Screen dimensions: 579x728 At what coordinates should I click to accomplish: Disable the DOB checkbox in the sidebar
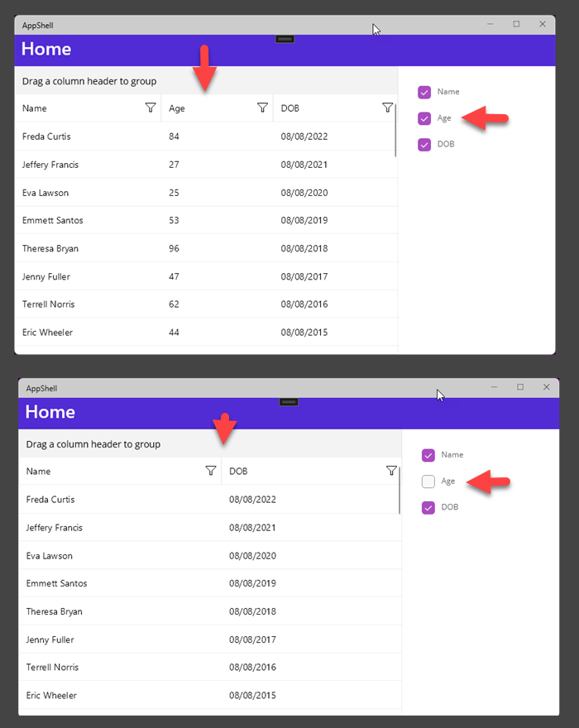point(423,144)
